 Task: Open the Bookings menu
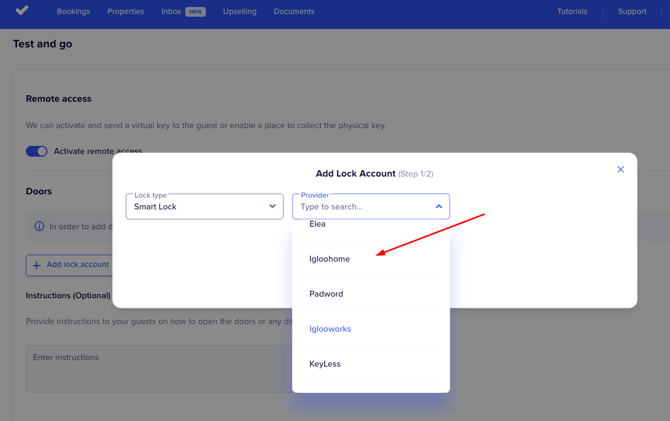click(x=73, y=12)
